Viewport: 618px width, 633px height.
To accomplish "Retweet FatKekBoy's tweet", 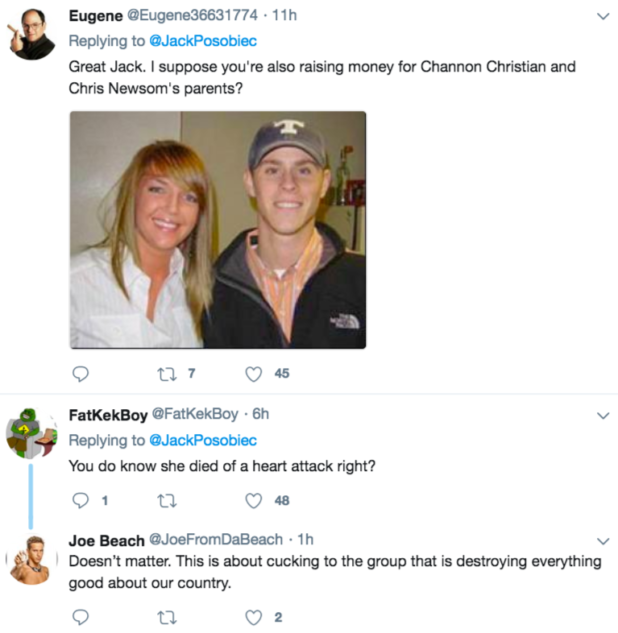I will (167, 501).
